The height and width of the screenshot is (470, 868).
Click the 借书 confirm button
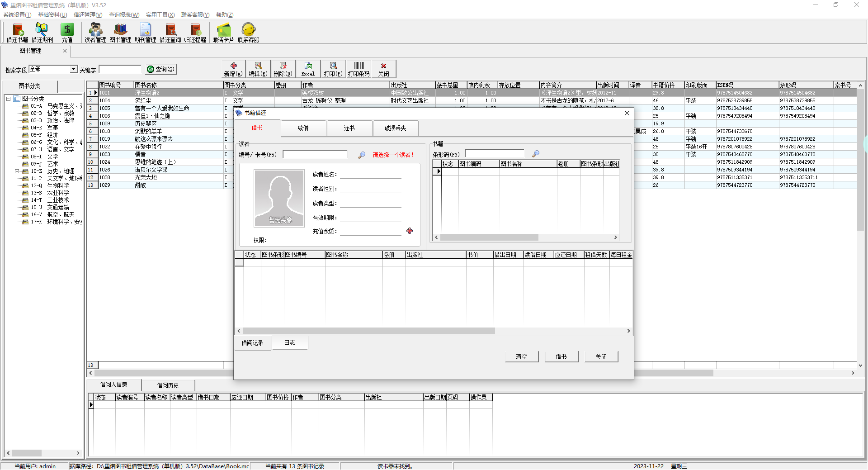tap(561, 357)
